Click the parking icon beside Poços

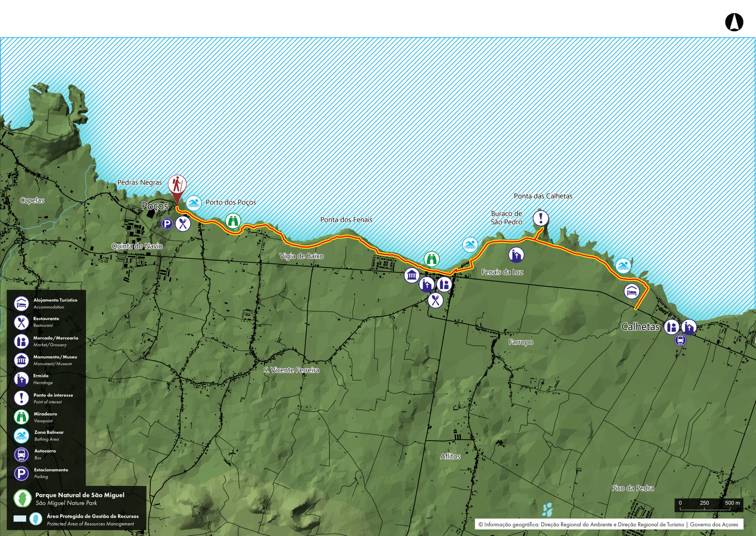tap(167, 224)
